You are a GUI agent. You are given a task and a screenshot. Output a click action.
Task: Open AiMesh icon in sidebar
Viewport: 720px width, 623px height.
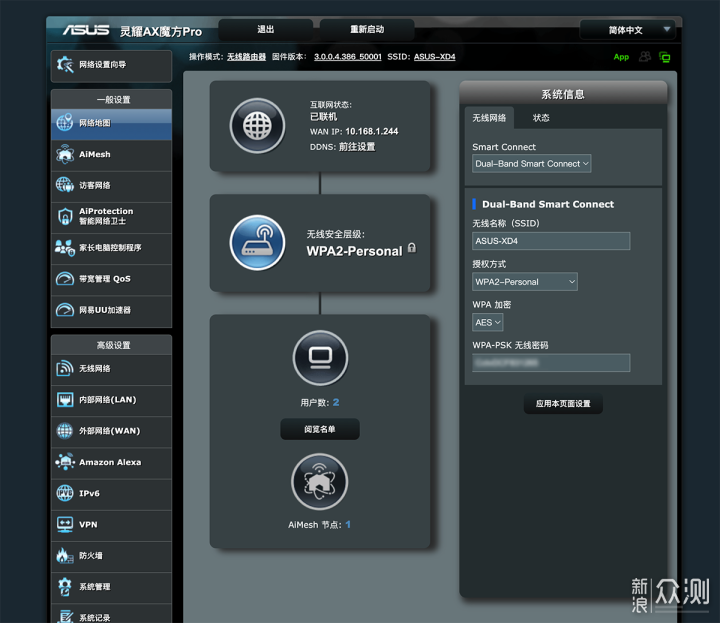point(65,154)
